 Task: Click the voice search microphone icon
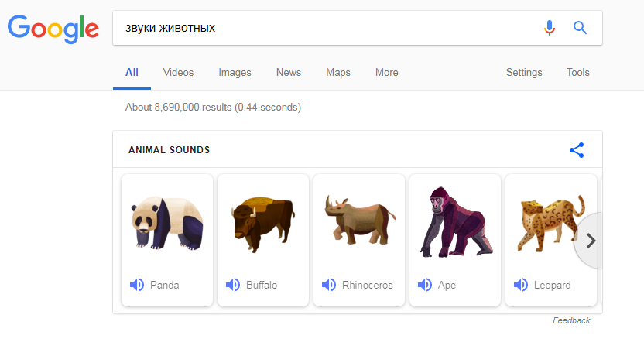coord(550,28)
